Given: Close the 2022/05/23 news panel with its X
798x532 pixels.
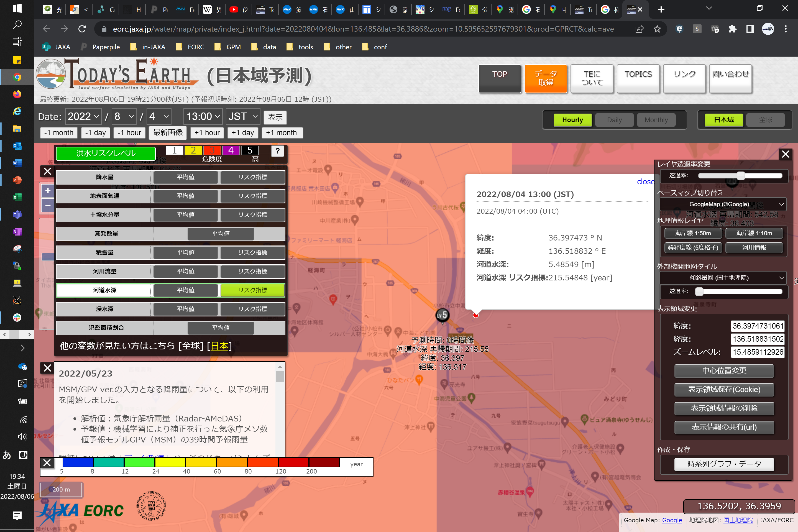Looking at the screenshot, I should (x=47, y=368).
